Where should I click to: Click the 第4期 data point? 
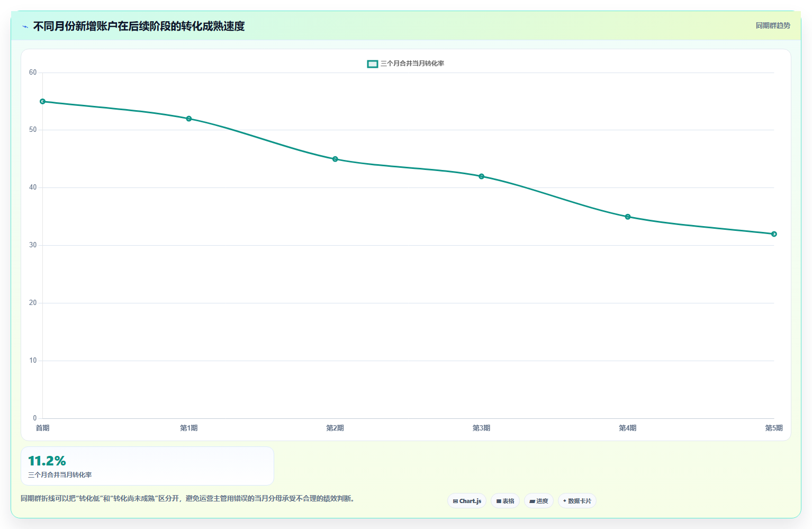[628, 217]
